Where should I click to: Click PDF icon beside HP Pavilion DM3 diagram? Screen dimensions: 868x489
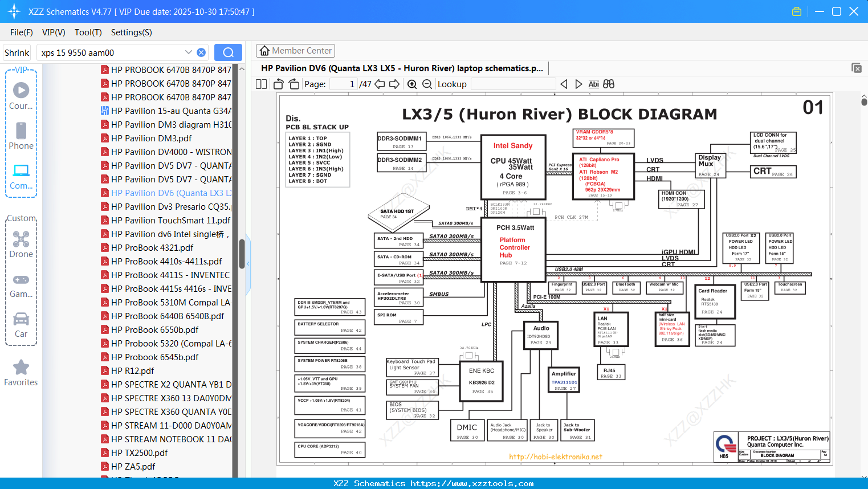click(x=105, y=124)
